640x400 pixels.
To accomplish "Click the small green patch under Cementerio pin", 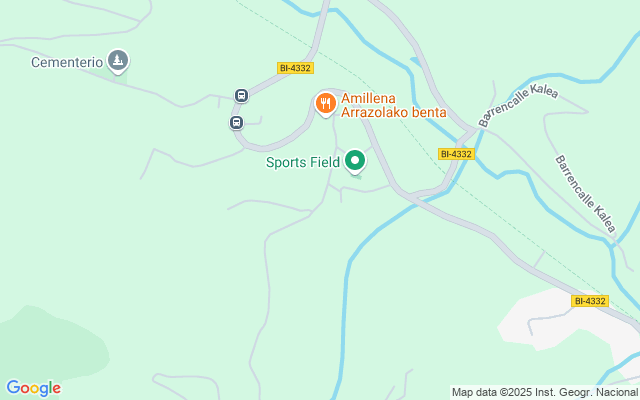I will (x=121, y=79).
